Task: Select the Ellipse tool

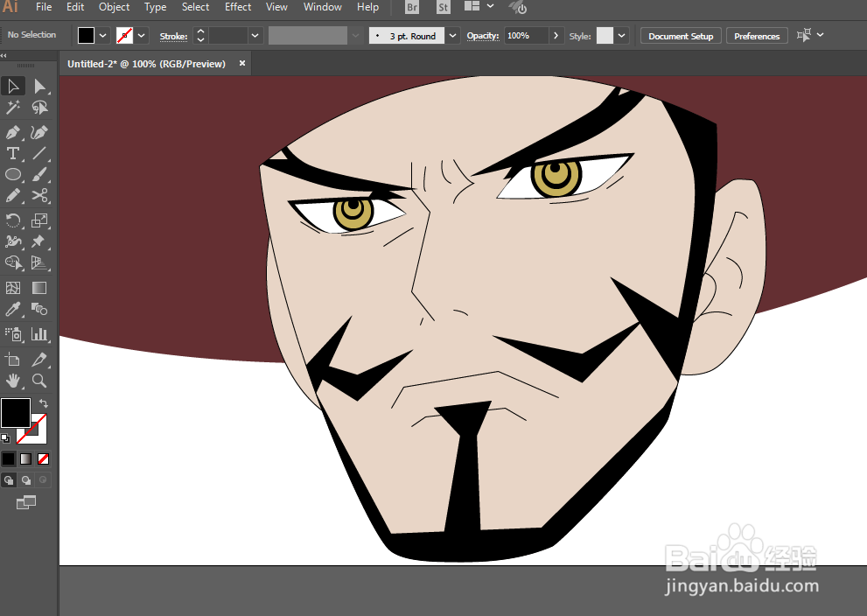Action: 13,175
